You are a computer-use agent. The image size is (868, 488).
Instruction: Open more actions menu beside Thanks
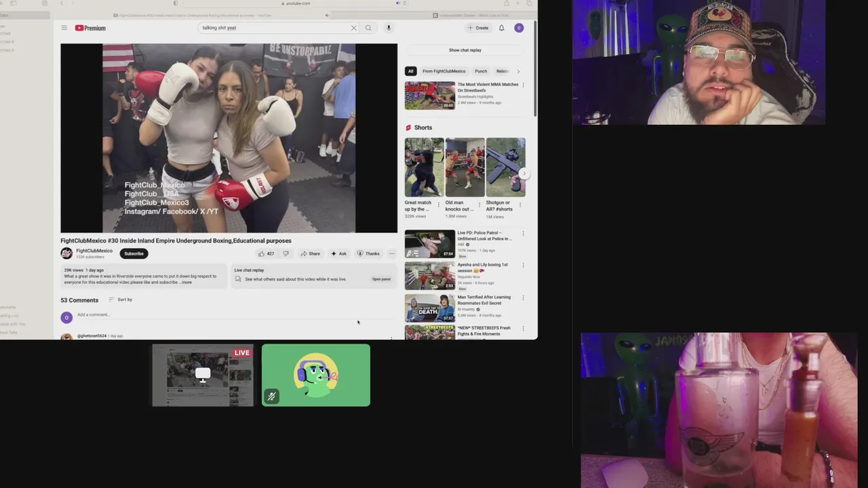391,253
